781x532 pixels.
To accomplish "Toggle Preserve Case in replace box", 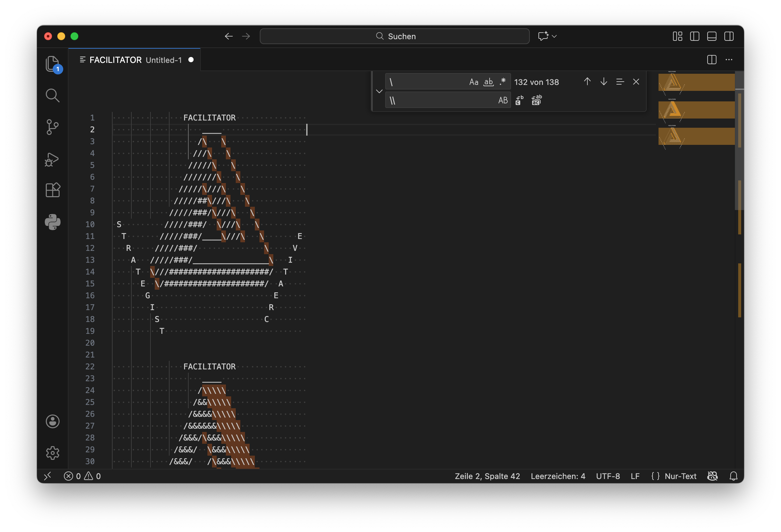I will pos(503,100).
